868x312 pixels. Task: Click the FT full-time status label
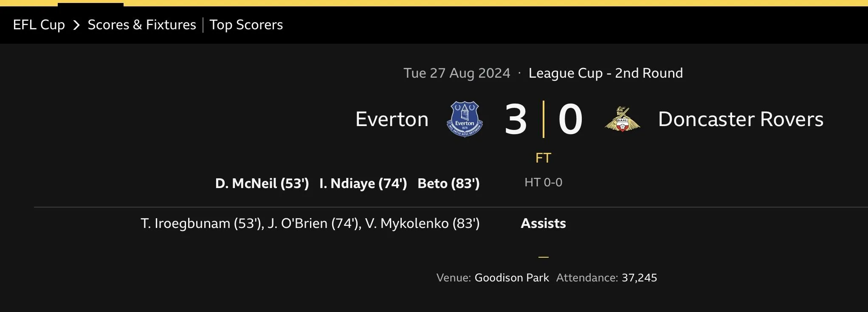coord(543,158)
